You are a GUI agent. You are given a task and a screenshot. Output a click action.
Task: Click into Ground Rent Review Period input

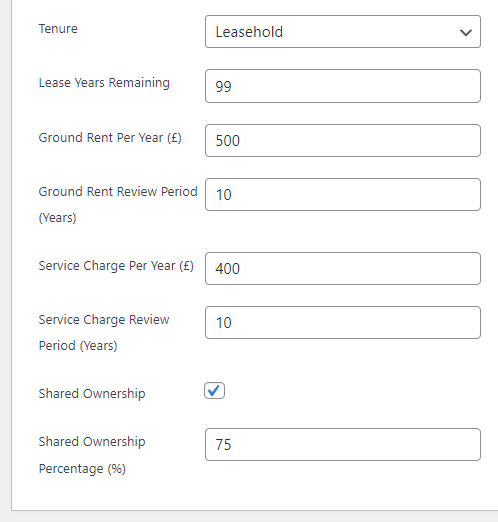click(x=343, y=194)
